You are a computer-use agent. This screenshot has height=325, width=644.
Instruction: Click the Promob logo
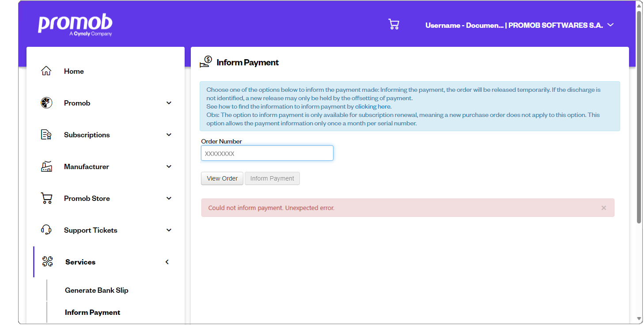click(x=75, y=25)
